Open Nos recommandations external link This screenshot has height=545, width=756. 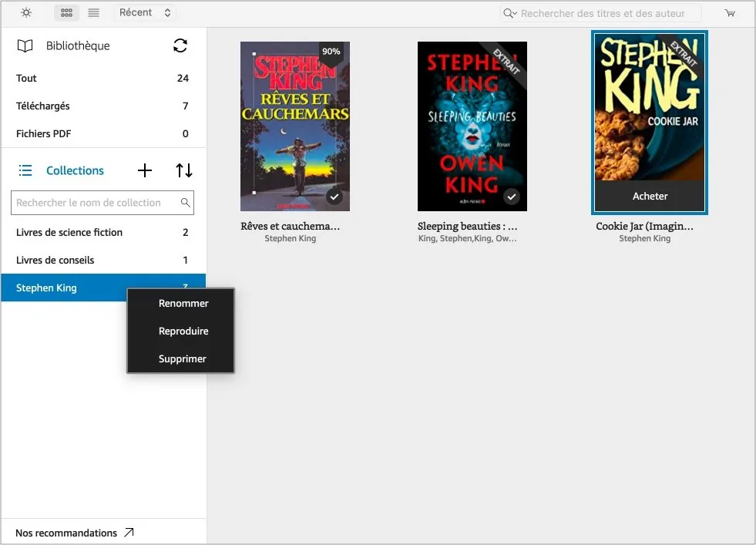pos(75,533)
